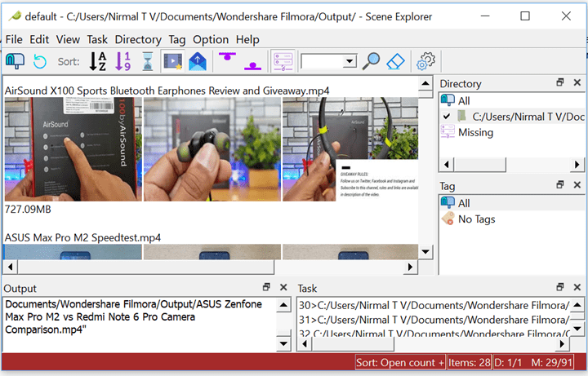
Task: Click the eraser clear icon
Action: (395, 61)
